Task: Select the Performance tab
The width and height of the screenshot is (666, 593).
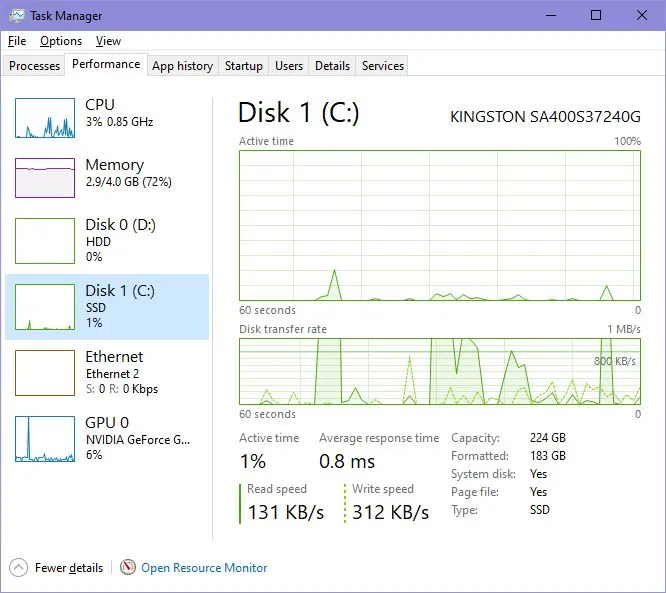Action: (x=106, y=64)
